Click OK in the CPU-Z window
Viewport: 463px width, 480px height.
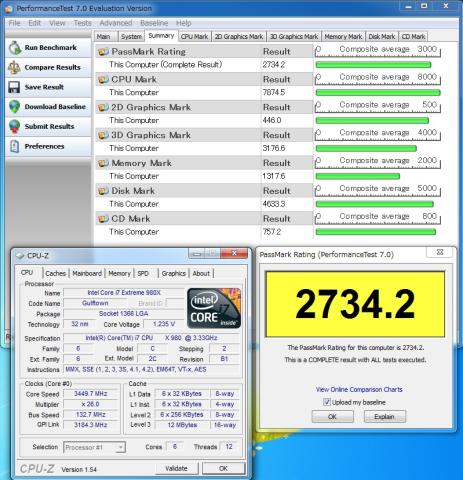pyautogui.click(x=223, y=468)
